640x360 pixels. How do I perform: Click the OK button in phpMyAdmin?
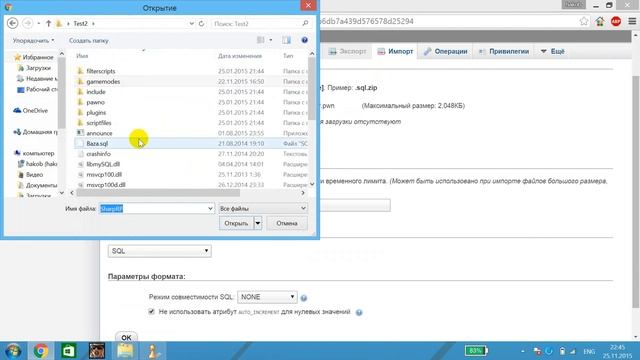126,337
